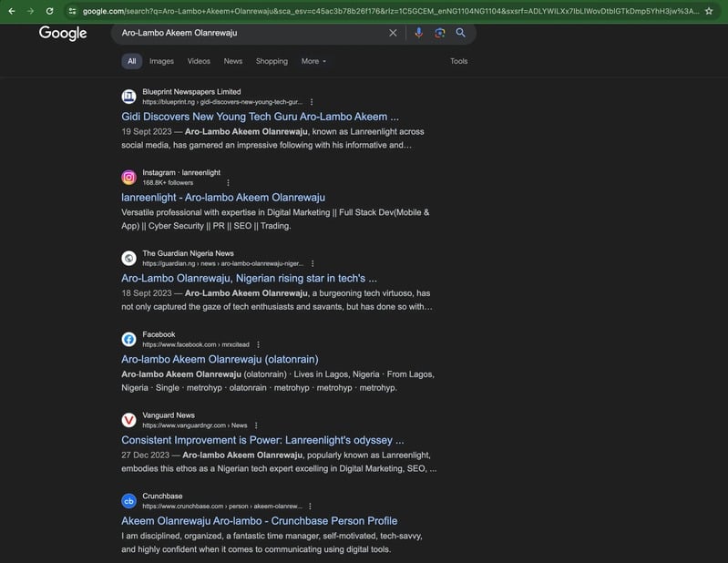Click '168.8K+ followers' text

[x=168, y=183]
